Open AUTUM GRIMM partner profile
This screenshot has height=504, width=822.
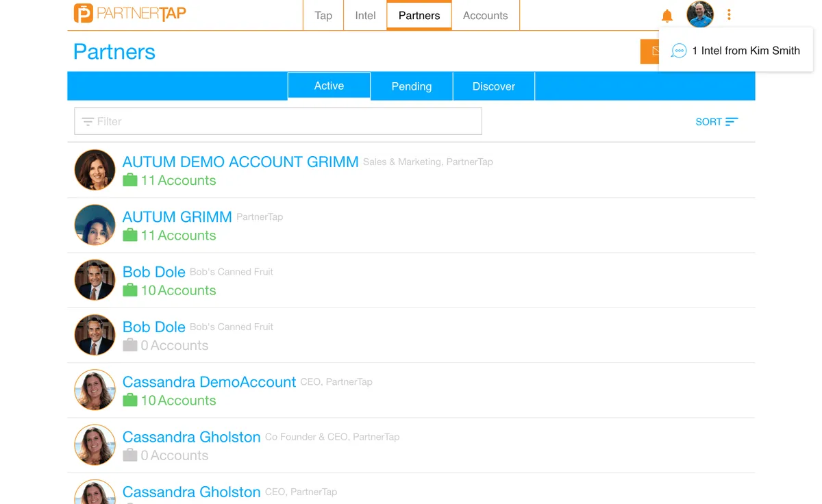coord(177,216)
